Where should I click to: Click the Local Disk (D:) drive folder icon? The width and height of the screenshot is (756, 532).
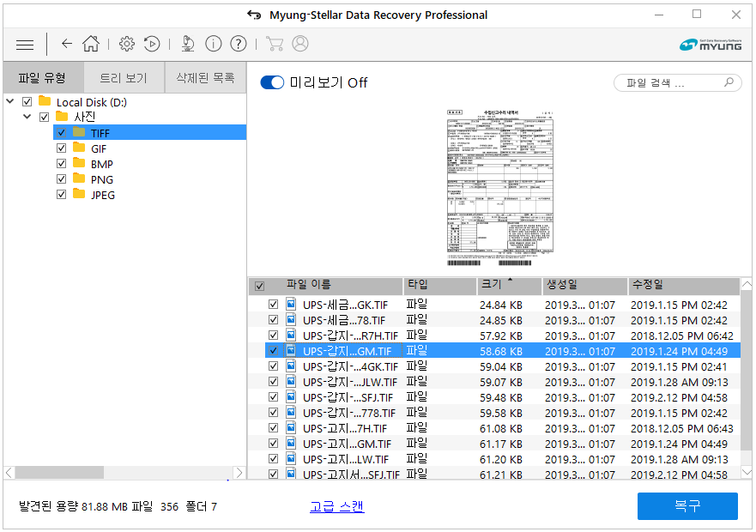(45, 100)
